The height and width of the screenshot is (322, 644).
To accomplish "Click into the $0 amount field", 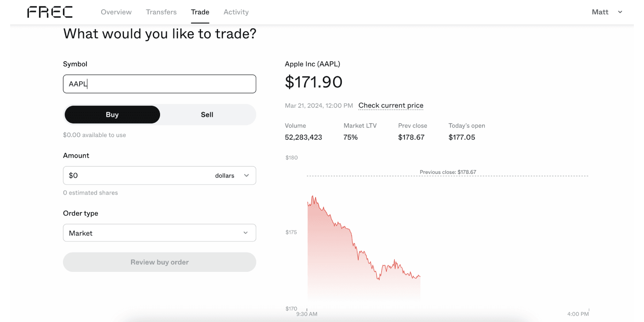I will tap(138, 175).
